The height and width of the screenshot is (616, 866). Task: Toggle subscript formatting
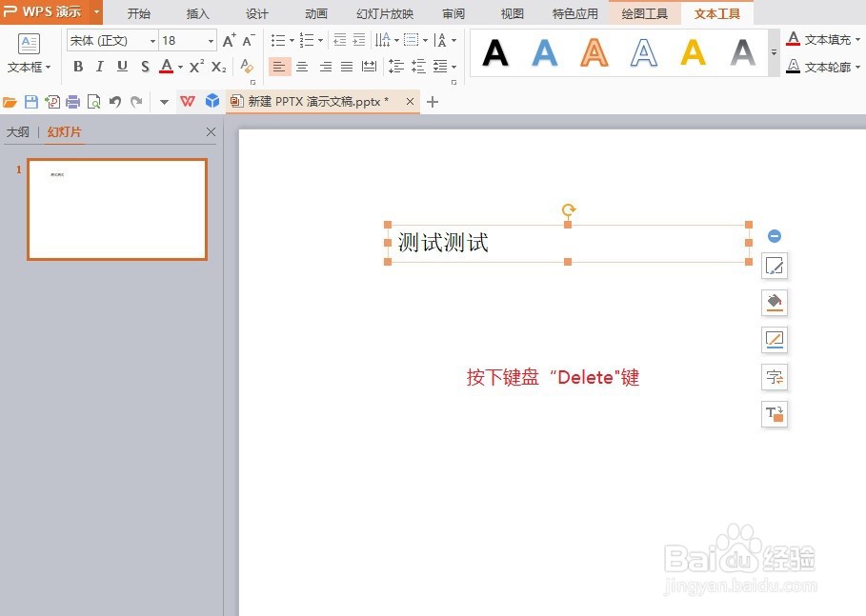pos(219,67)
